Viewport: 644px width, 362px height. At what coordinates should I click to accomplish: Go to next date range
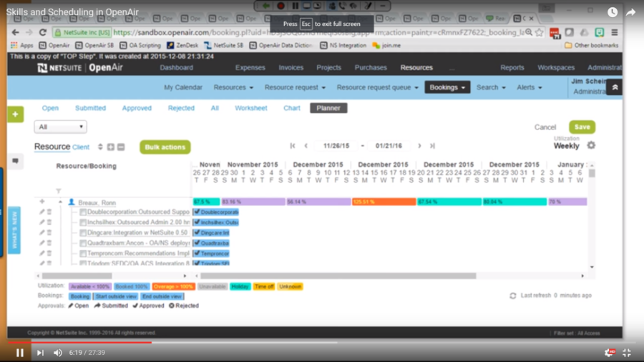(419, 146)
